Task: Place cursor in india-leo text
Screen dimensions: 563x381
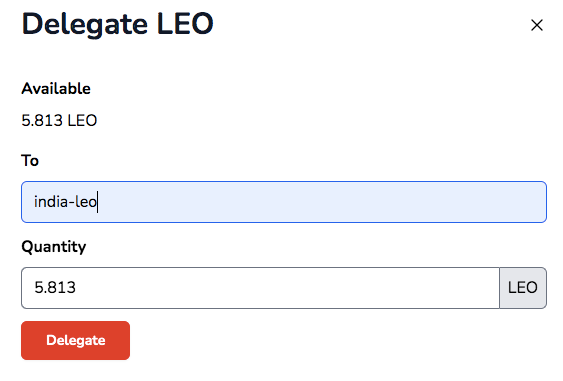Action: click(x=65, y=202)
